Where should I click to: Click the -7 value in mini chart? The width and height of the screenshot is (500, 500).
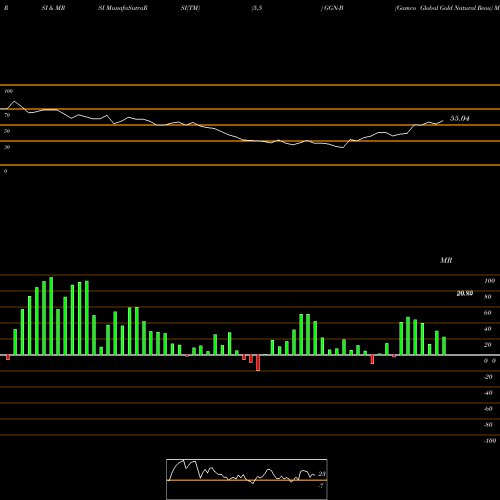(x=321, y=486)
